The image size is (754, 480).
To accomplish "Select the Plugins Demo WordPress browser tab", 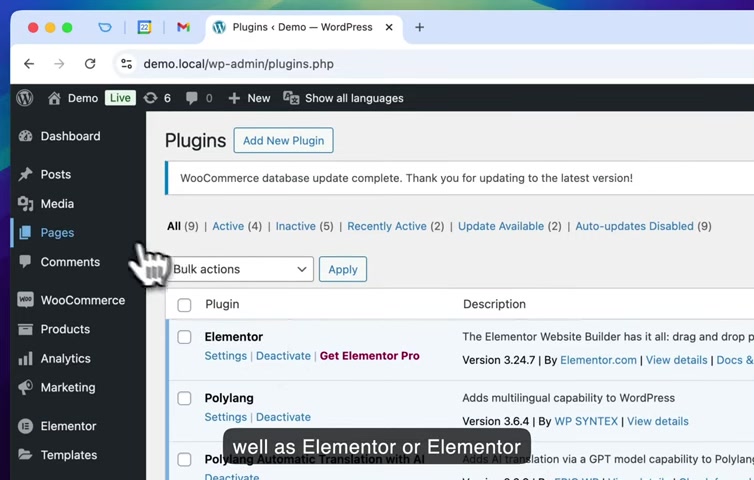I will point(304,27).
